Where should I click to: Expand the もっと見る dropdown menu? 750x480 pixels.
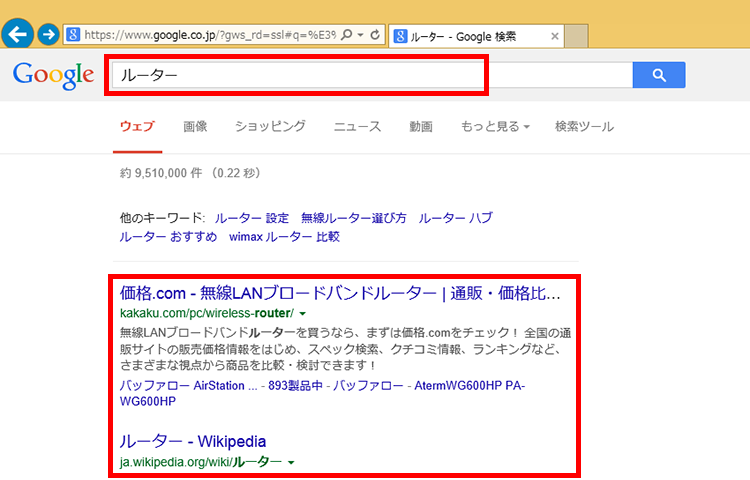coord(495,127)
